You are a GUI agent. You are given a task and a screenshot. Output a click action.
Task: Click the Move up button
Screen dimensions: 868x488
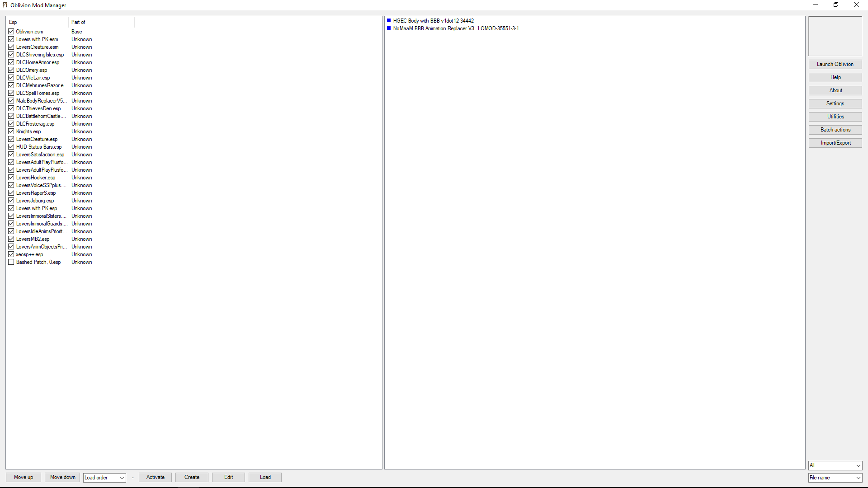(x=24, y=477)
